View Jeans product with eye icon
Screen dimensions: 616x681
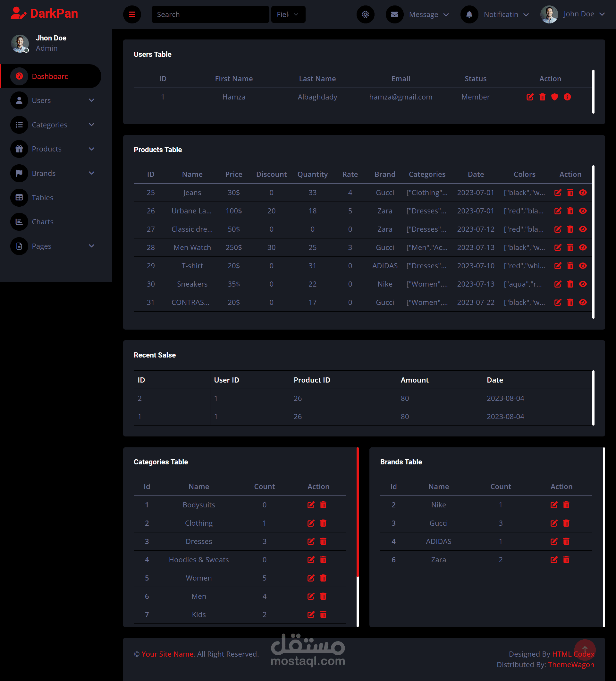[x=583, y=193]
